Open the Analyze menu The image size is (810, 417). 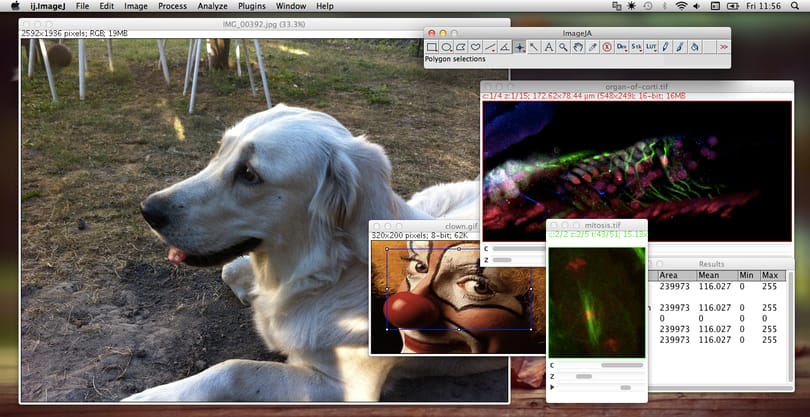tap(212, 6)
